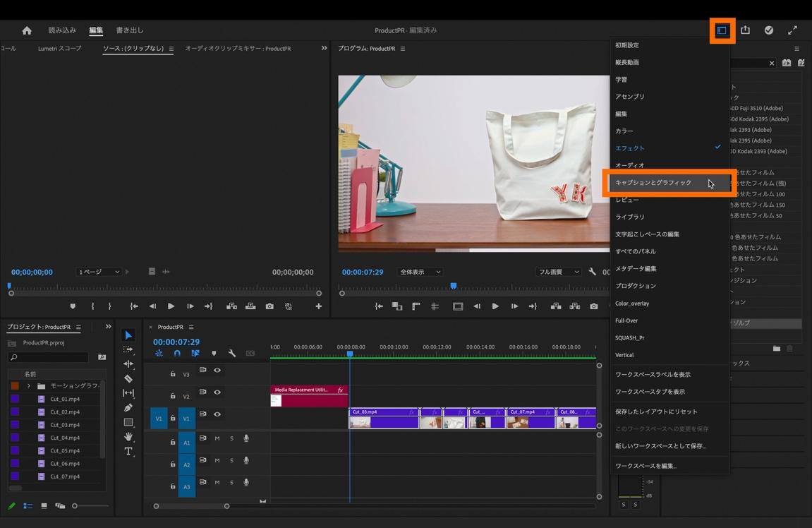Image resolution: width=812 pixels, height=528 pixels.
Task: Expand the モーショングラフィックス folder in project
Action: click(x=29, y=386)
